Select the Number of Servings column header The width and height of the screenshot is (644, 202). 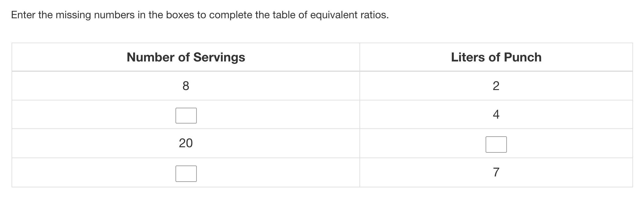[x=186, y=57]
